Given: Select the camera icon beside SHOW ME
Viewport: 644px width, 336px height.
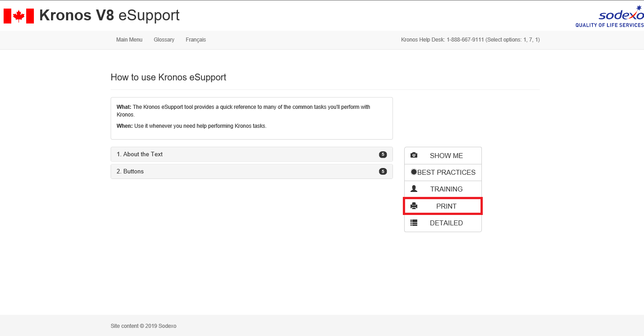Looking at the screenshot, I should click(414, 155).
